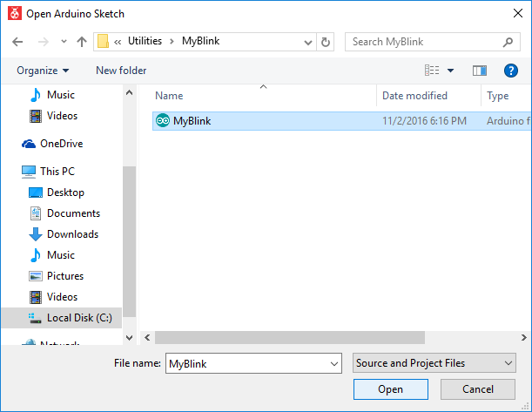Click the sidebar scroll down arrow

129,338
